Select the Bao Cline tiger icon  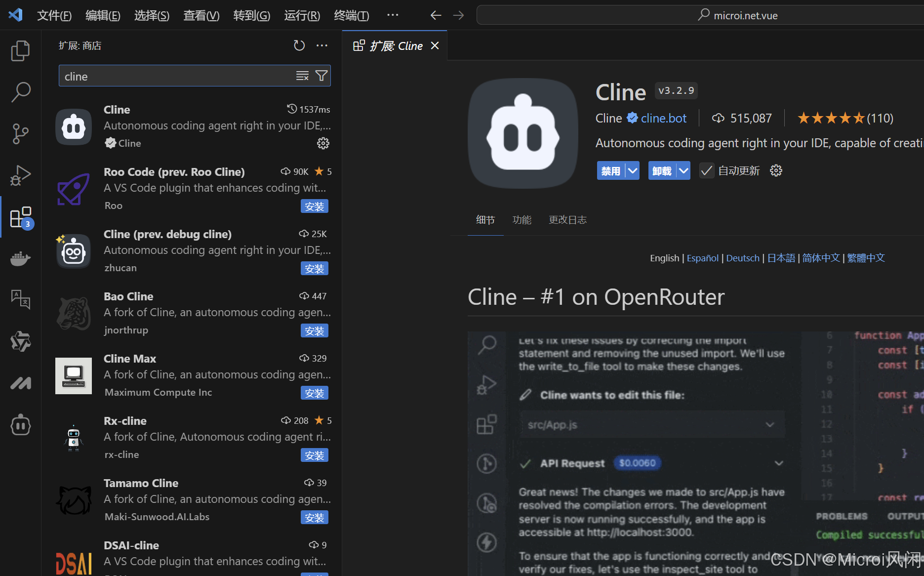tap(74, 313)
